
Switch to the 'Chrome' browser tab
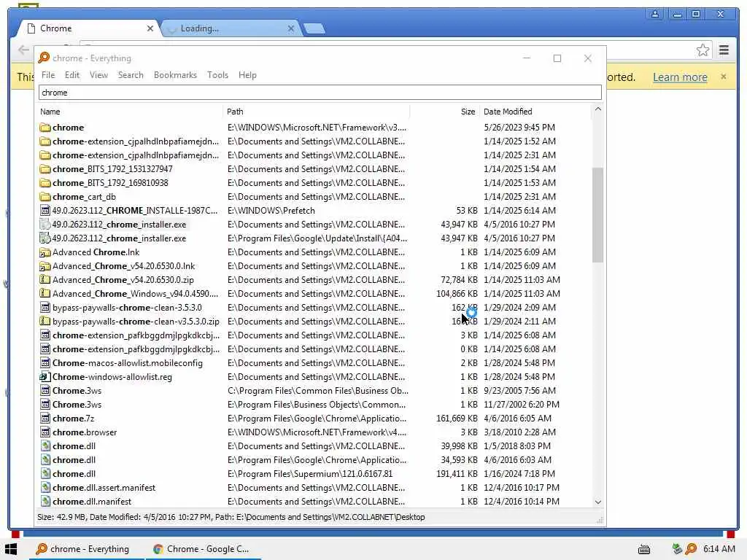[x=88, y=28]
